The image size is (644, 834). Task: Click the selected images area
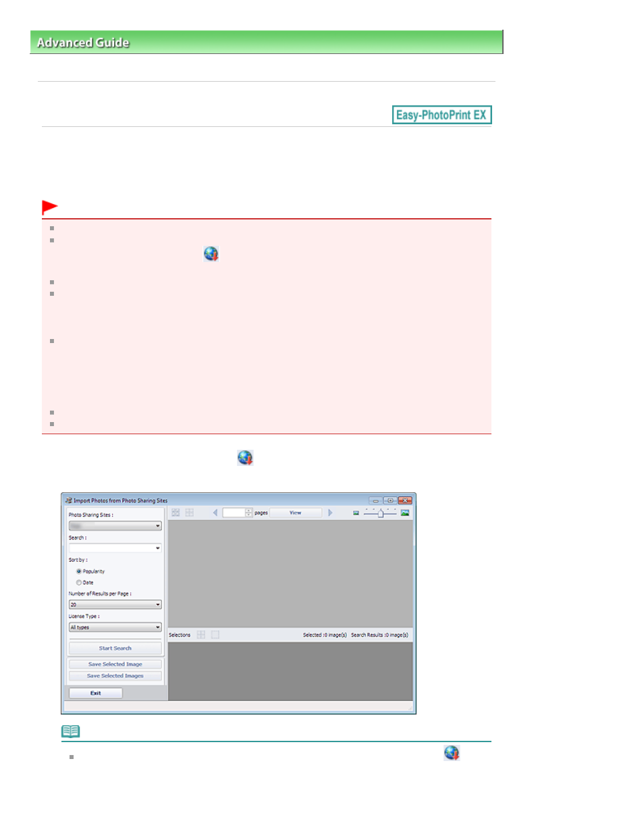(290, 671)
